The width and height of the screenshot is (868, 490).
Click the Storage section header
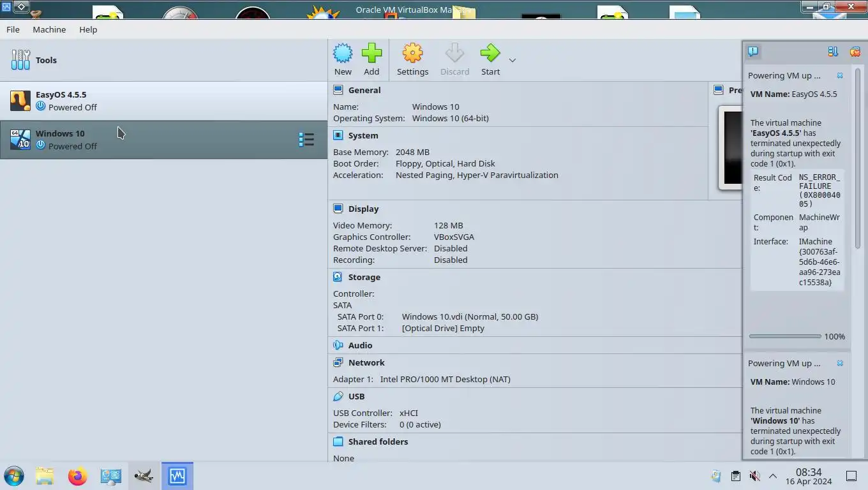(x=364, y=277)
